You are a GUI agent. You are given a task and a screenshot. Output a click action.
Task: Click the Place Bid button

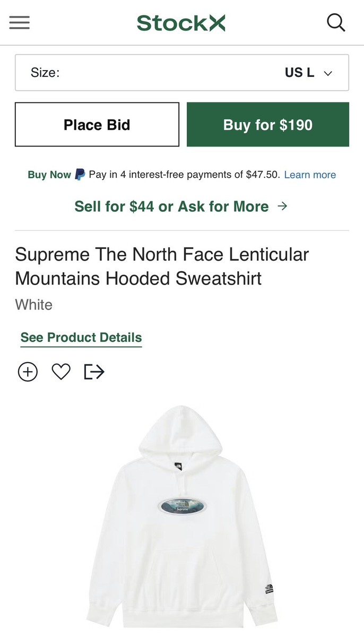coord(97,124)
